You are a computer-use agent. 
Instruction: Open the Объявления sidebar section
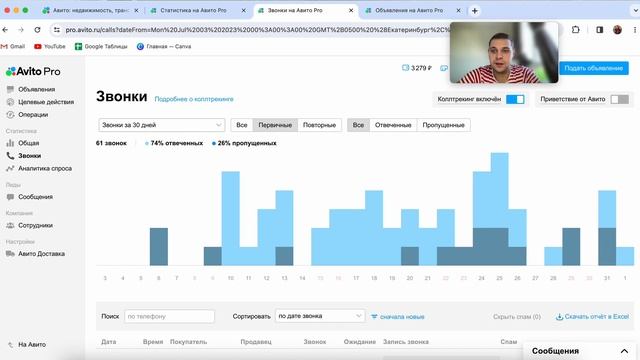pyautogui.click(x=36, y=89)
